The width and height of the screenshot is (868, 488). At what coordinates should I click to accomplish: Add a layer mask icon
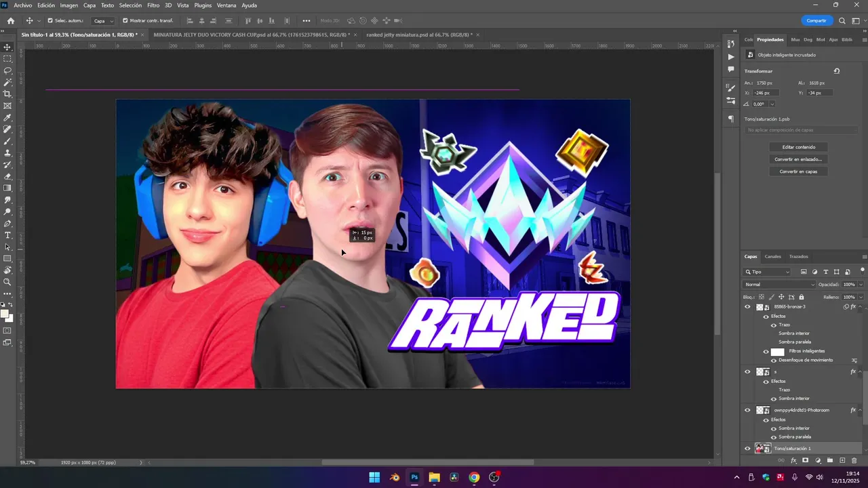806,460
